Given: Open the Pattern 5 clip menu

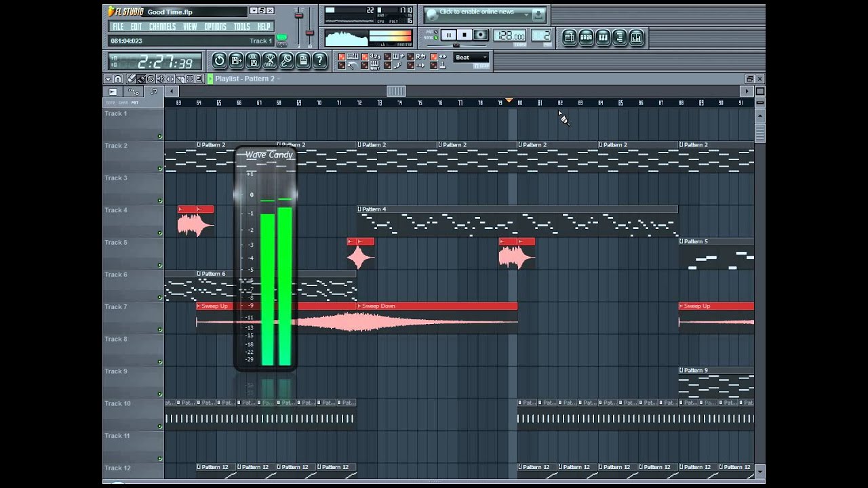Looking at the screenshot, I should pos(682,241).
